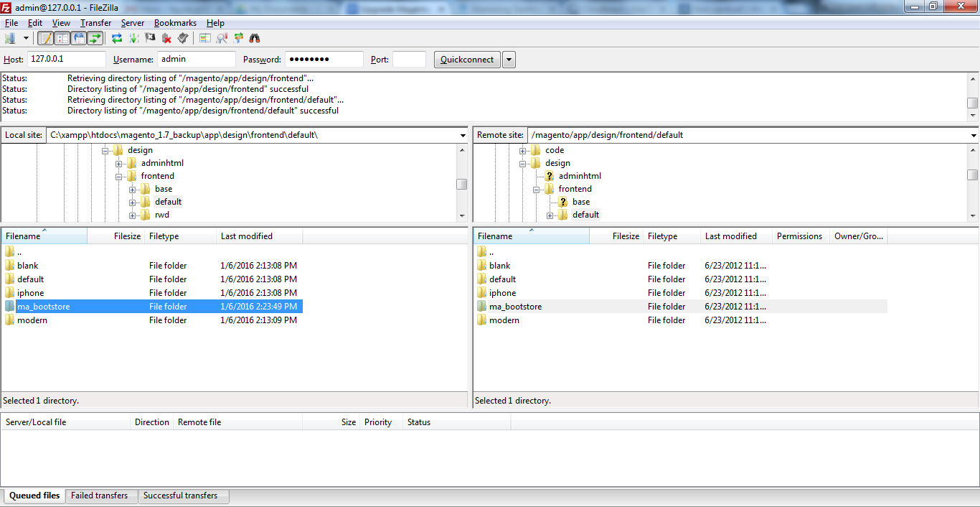Screen dimensions: 980x507
Task: Open remote file search binoculars icon
Action: pos(255,38)
